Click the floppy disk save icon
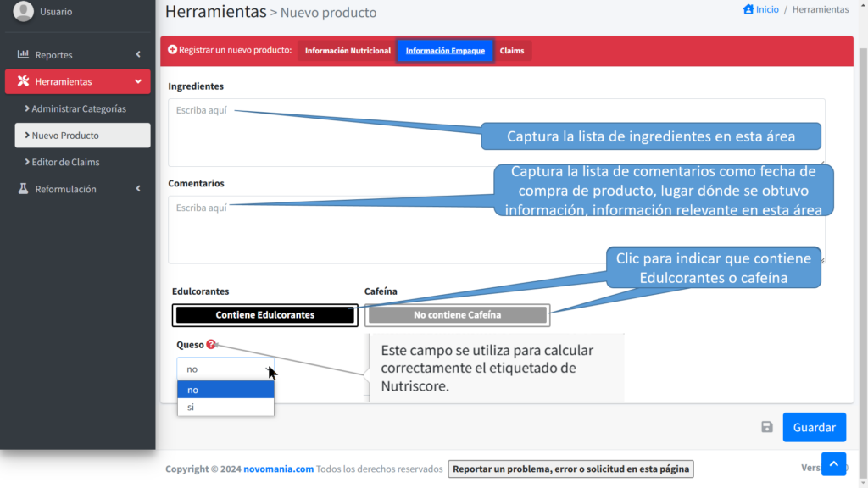868x488 pixels. pyautogui.click(x=767, y=427)
